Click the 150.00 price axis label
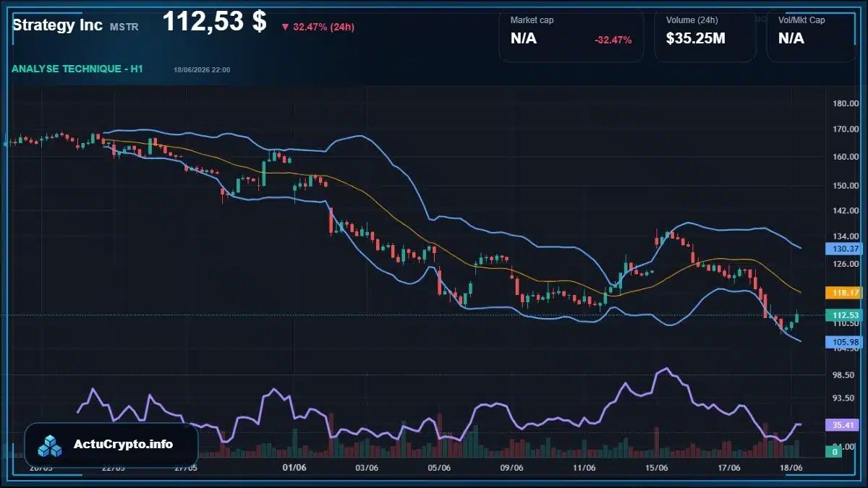This screenshot has height=488, width=868. click(845, 185)
